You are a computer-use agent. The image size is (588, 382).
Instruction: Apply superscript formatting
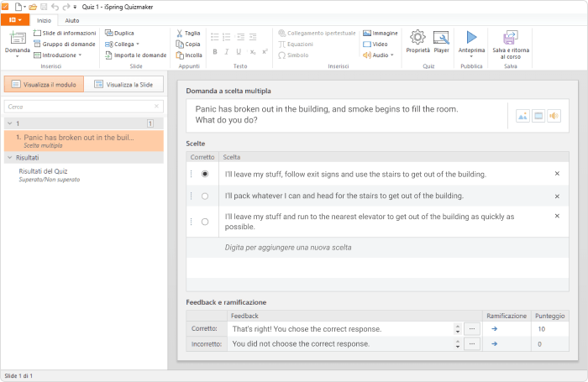point(265,52)
